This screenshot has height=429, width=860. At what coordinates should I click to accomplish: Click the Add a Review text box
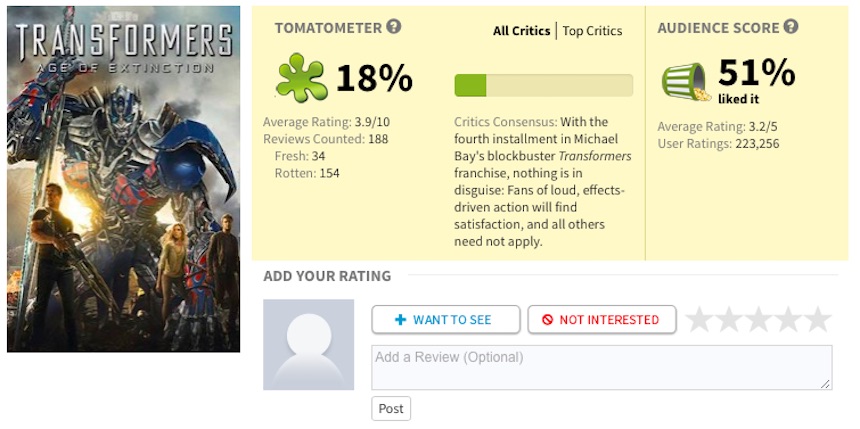pos(601,367)
